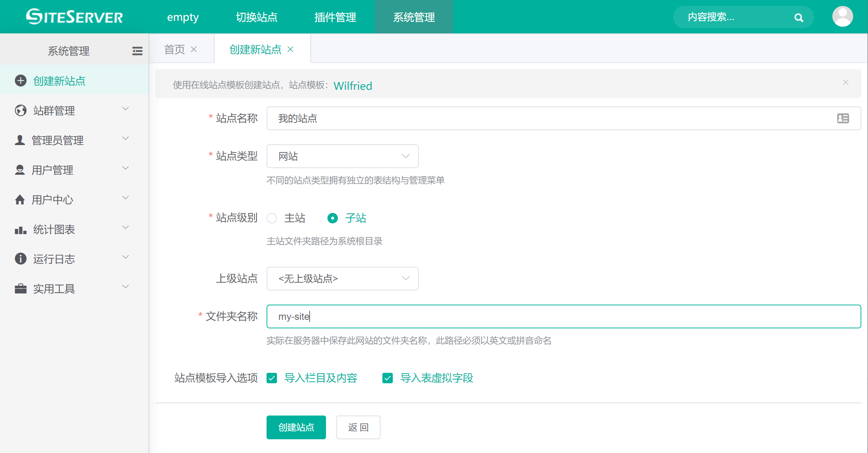This screenshot has height=453, width=868.
Task: Click the 创建站点 button
Action: click(x=296, y=427)
